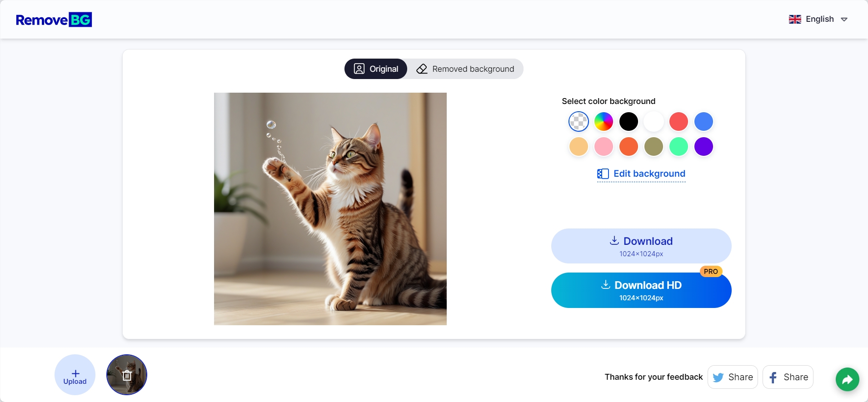Switch to Removed background view
Viewport: 868px width, 402px height.
(465, 69)
